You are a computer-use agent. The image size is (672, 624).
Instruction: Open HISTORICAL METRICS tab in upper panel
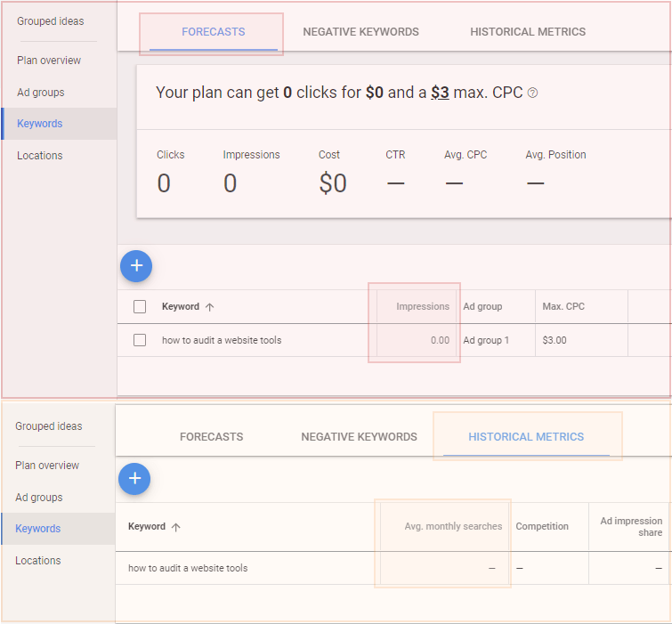click(x=528, y=32)
